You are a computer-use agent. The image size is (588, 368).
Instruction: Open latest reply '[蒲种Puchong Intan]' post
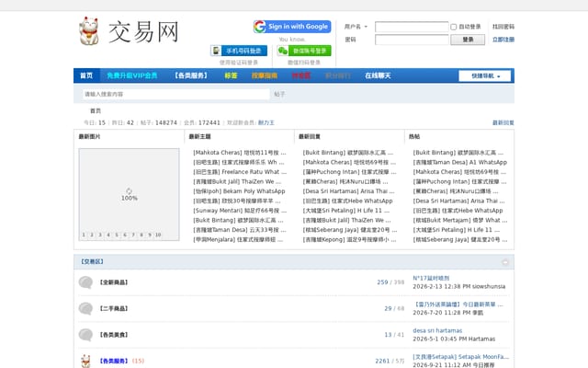click(x=349, y=172)
